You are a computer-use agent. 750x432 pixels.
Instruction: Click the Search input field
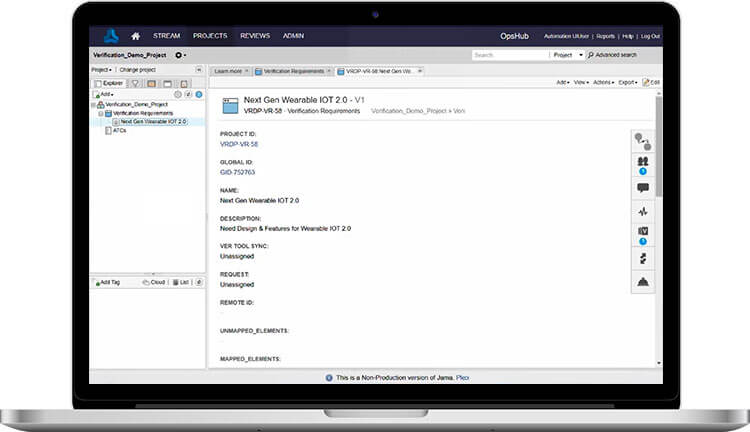click(508, 55)
